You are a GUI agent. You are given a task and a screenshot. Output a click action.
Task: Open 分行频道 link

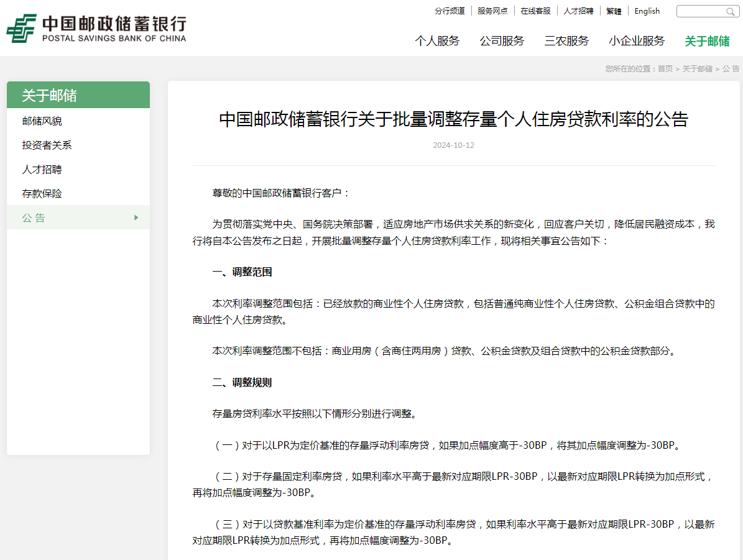[450, 11]
